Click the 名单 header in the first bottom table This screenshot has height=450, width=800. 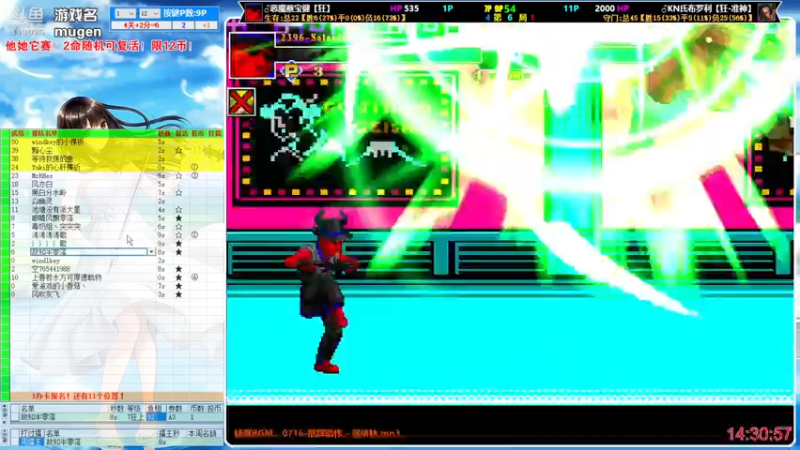coord(28,409)
